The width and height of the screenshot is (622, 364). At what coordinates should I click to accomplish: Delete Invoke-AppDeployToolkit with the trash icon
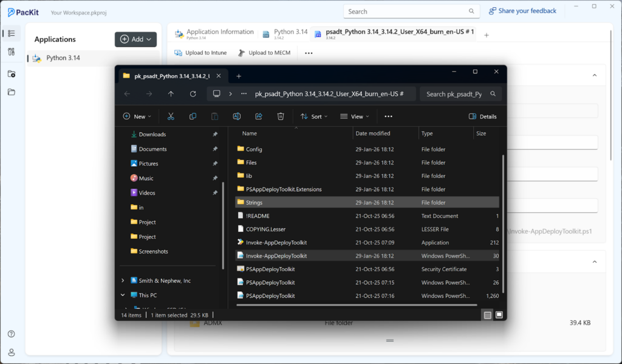280,116
